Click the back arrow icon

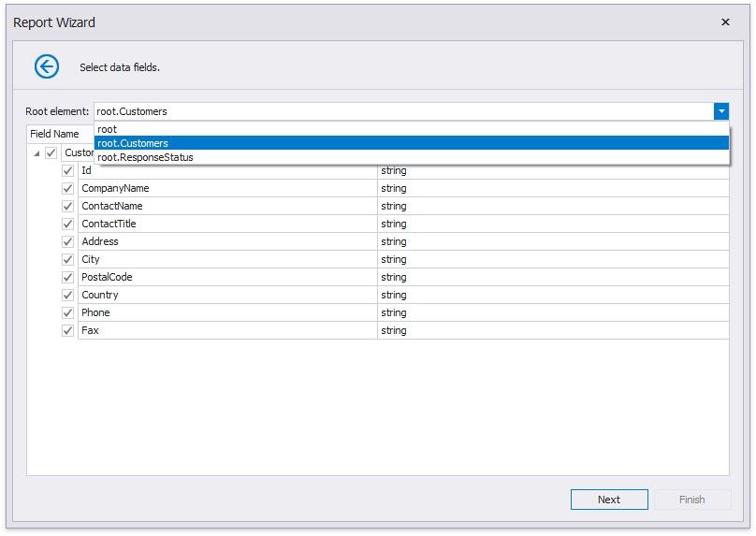pyautogui.click(x=47, y=66)
